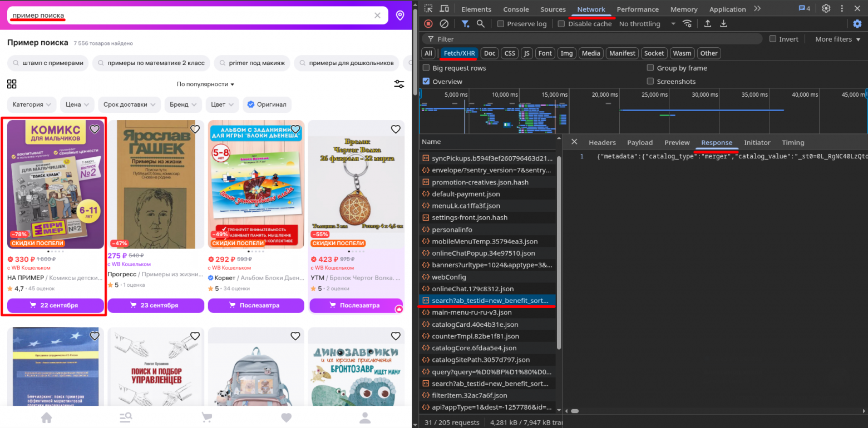Open the all-filters sliders icon

[399, 84]
